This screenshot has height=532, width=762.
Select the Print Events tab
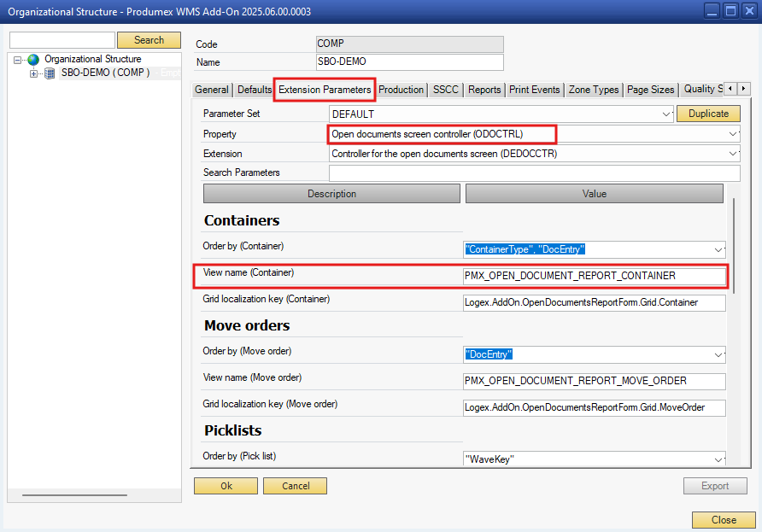534,89
